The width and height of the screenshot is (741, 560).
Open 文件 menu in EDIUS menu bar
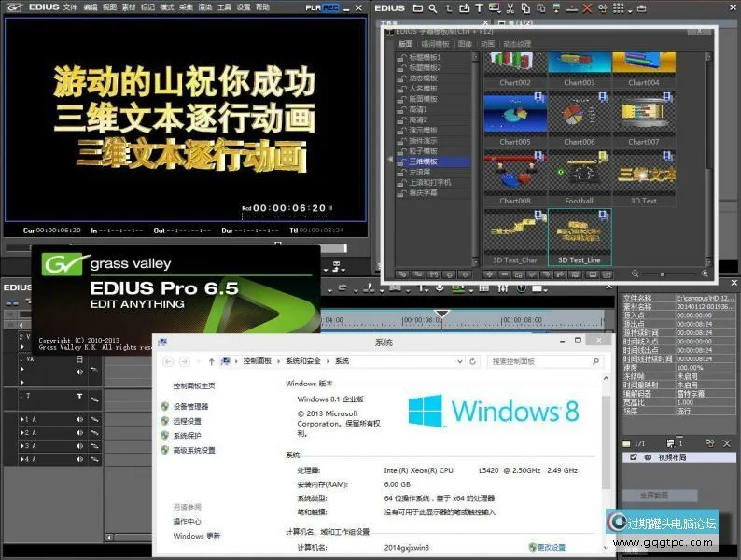[69, 7]
